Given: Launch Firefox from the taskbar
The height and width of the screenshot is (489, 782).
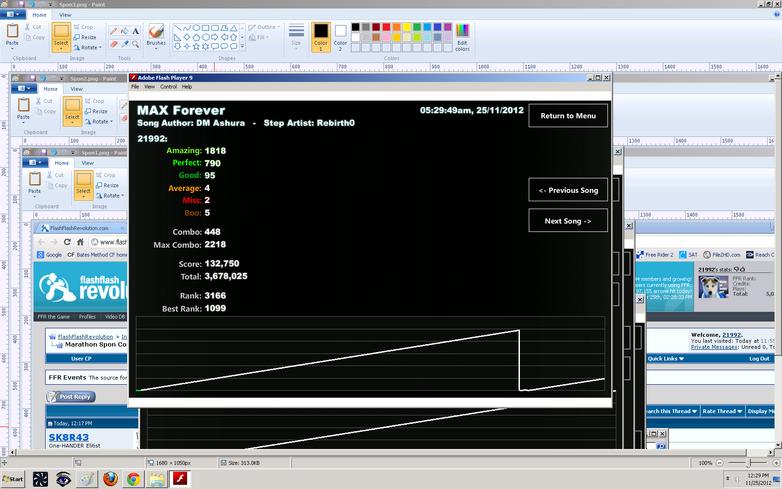Looking at the screenshot, I should click(x=110, y=479).
